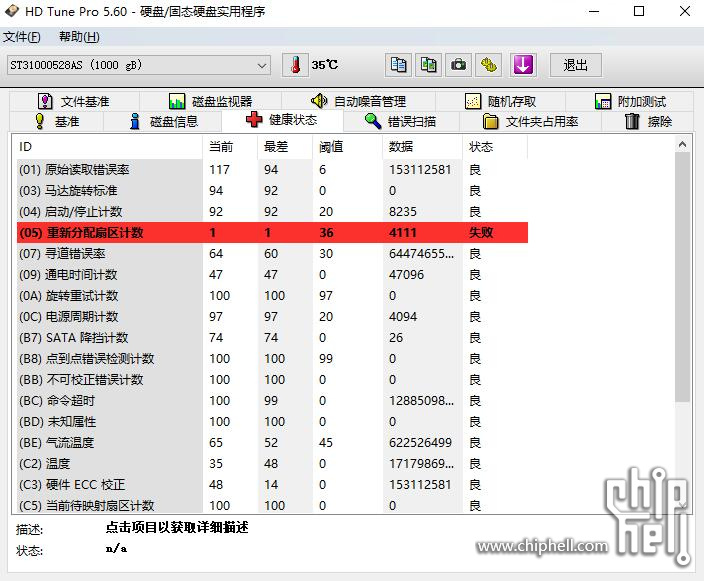
Task: Maximize the HD Tune Pro window
Action: 639,12
